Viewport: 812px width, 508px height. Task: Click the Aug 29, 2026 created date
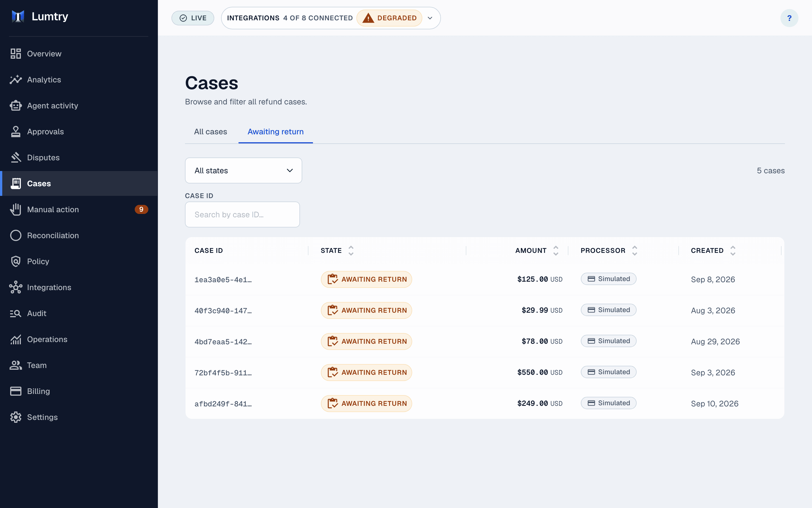715,341
